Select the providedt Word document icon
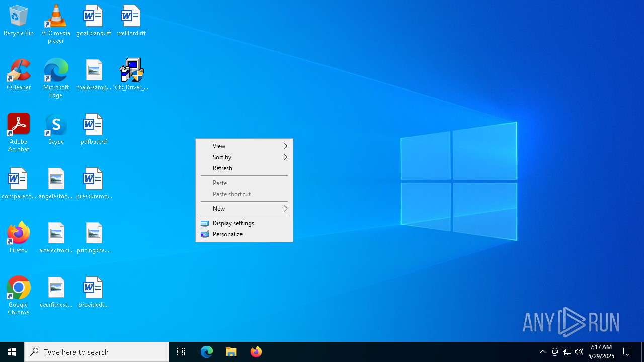644x362 pixels. (x=94, y=292)
